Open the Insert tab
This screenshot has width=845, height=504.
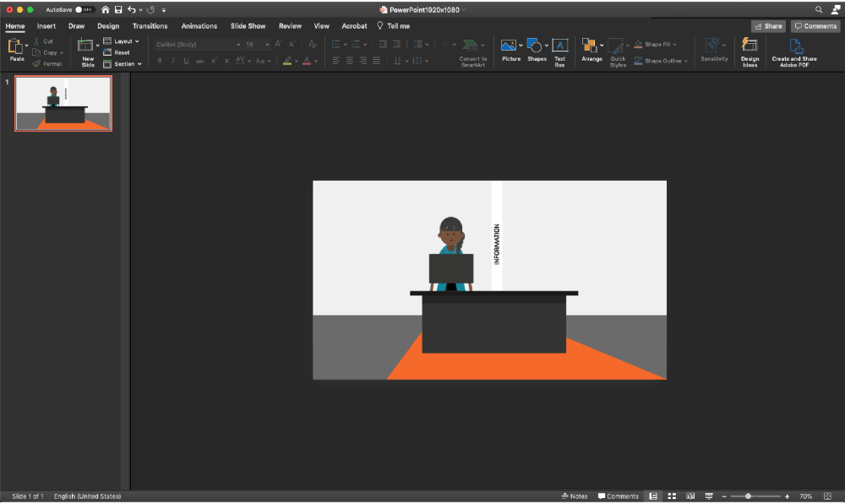[46, 26]
